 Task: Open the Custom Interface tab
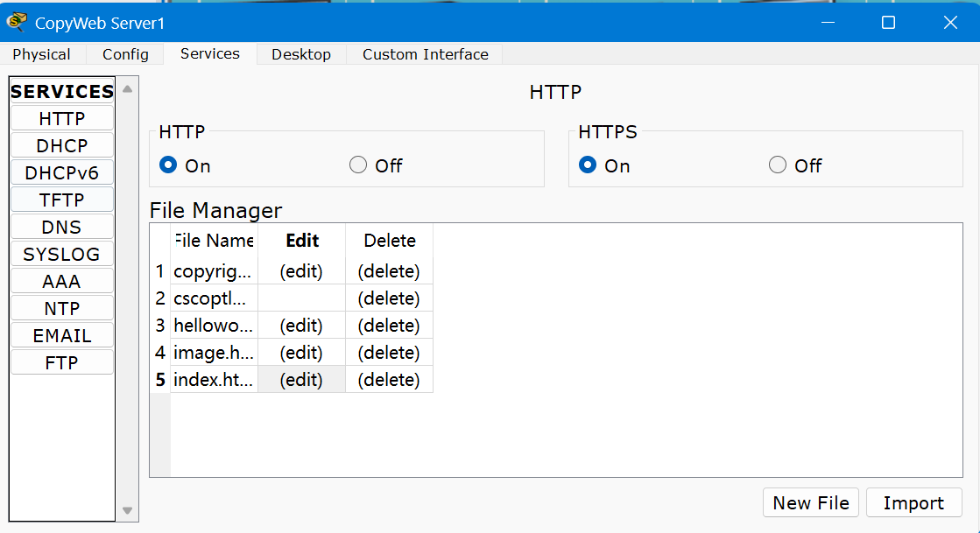425,54
